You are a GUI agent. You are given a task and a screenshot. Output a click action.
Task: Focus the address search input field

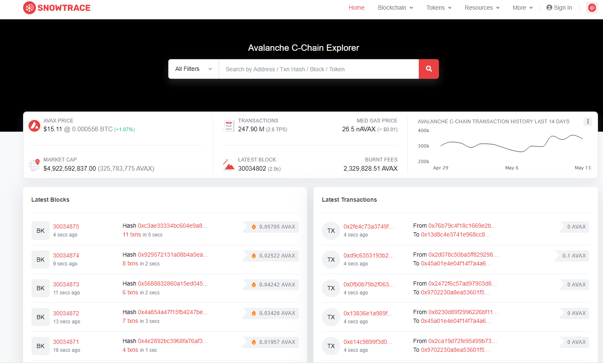pyautogui.click(x=318, y=69)
